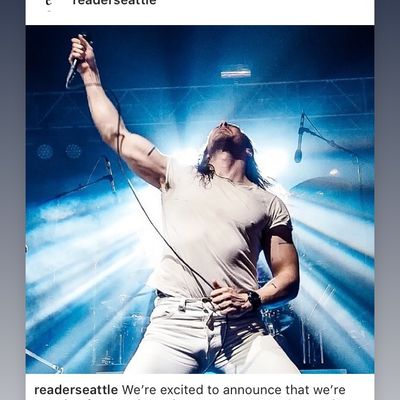Open the concert photo in the post
Image resolution: width=400 pixels, height=400 pixels.
pyautogui.click(x=200, y=199)
